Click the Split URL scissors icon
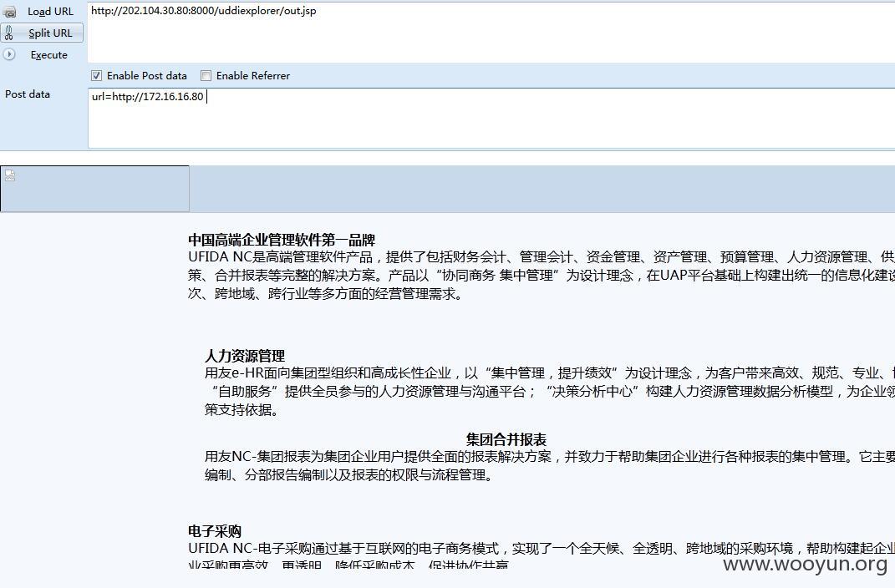The height and width of the screenshot is (588, 895). click(8, 33)
